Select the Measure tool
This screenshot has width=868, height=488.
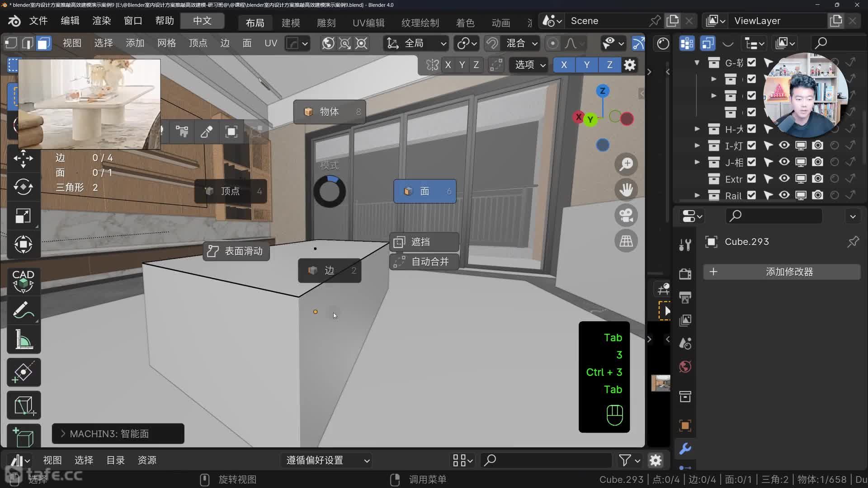(23, 340)
